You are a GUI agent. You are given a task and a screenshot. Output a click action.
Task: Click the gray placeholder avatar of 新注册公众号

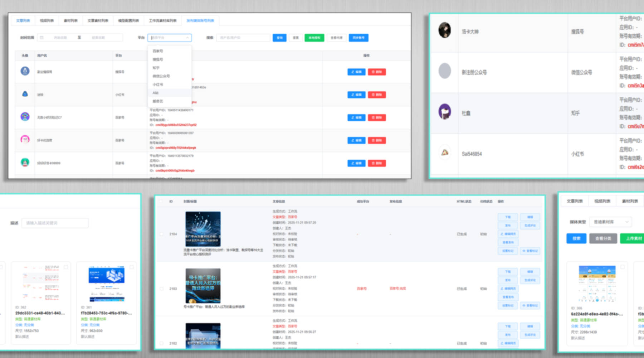pos(445,71)
